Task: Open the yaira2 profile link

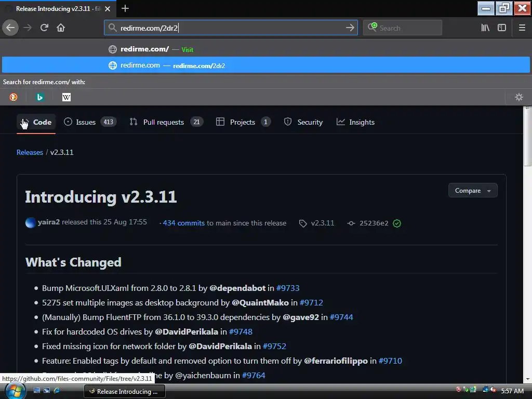Action: pyautogui.click(x=48, y=222)
